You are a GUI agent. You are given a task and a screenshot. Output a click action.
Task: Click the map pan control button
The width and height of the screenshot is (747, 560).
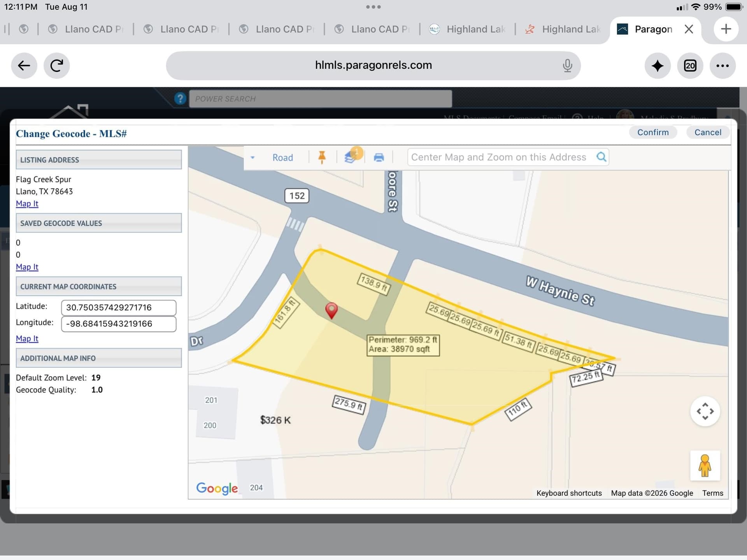pyautogui.click(x=705, y=411)
